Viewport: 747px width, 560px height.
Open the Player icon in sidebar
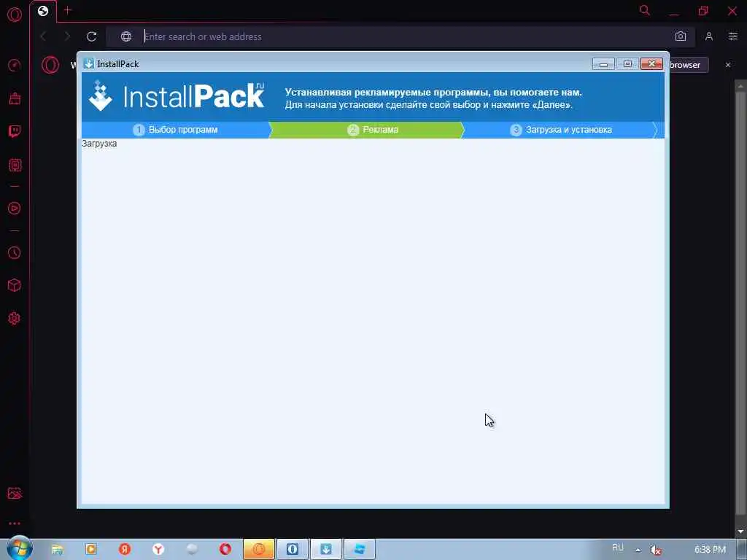point(15,208)
